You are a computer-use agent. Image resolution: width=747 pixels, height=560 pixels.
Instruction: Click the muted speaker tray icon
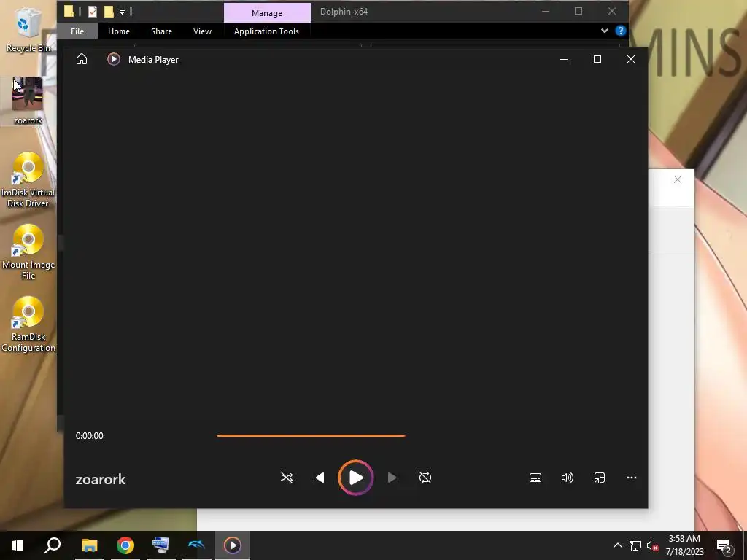tap(653, 545)
